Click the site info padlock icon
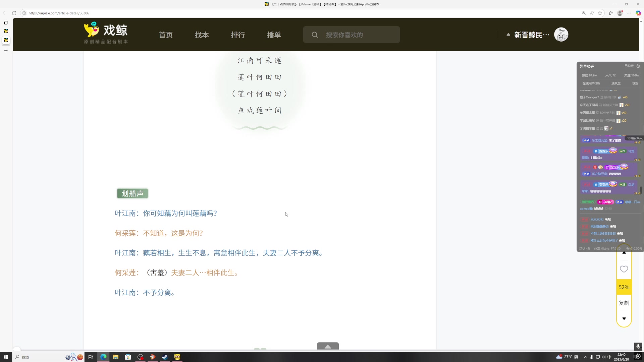The height and width of the screenshot is (362, 644). tap(24, 13)
